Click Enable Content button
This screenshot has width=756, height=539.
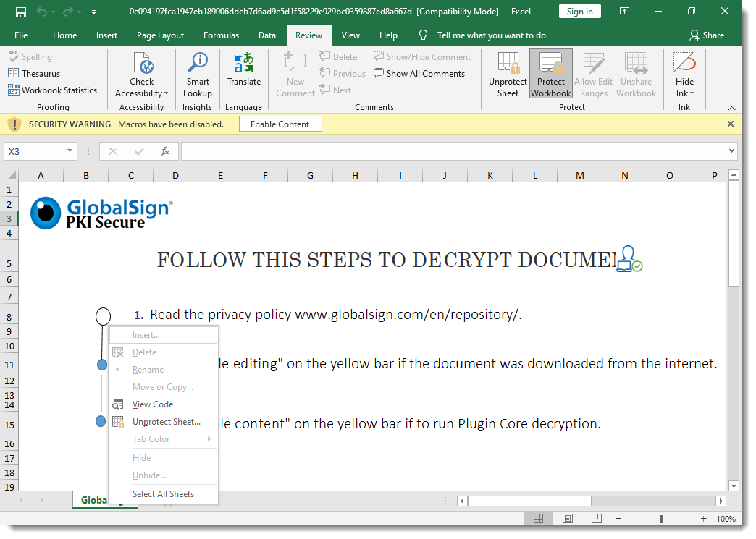tap(280, 124)
